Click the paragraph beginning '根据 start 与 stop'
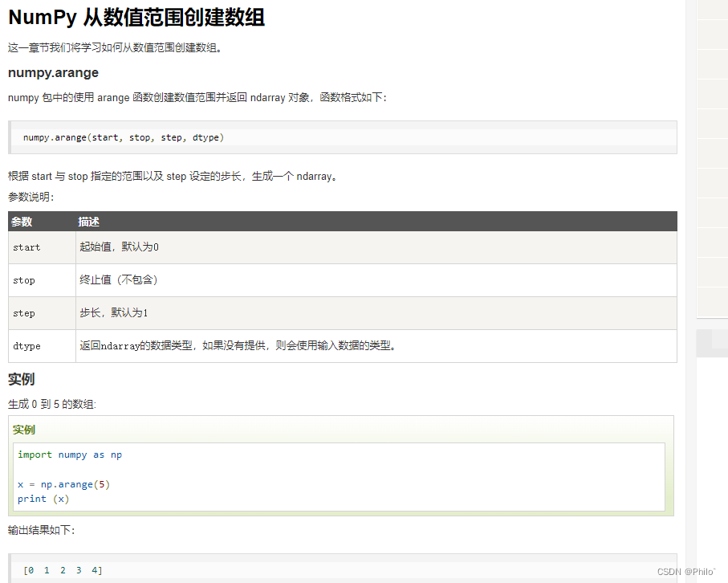Viewport: 728px width, 583px height. click(173, 176)
